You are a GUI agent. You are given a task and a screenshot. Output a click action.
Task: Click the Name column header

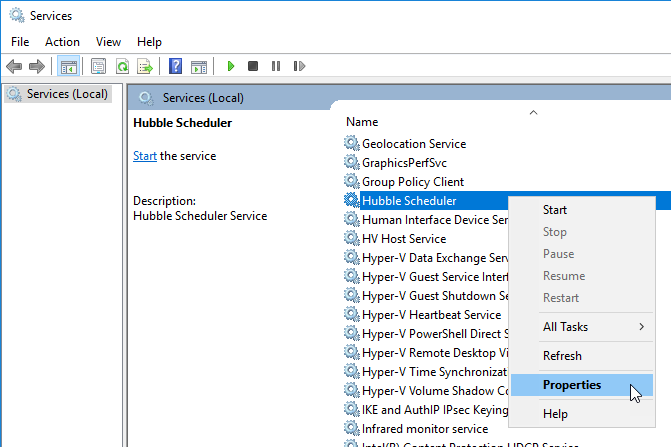[x=362, y=121]
